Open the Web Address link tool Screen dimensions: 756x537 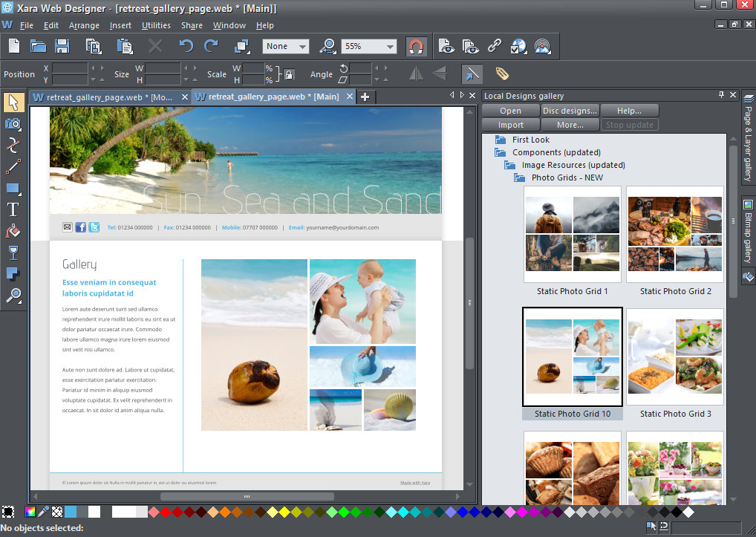(495, 46)
